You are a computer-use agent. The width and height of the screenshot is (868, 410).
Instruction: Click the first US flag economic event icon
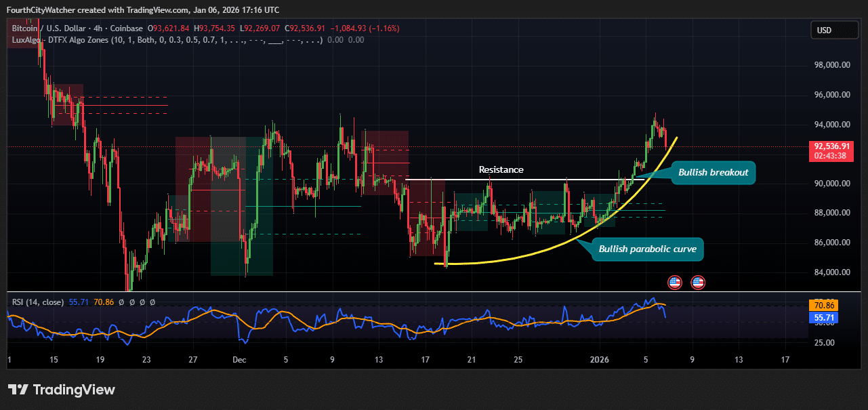[674, 282]
